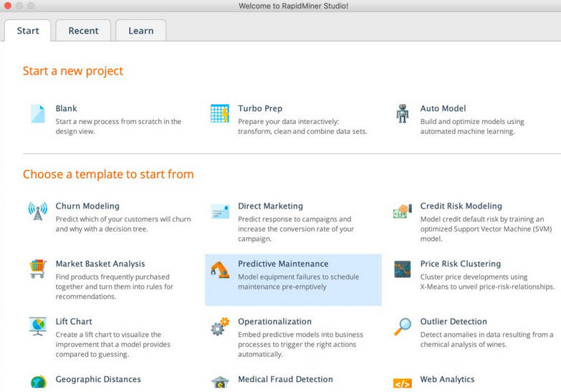Select the Auto Model robot icon
Viewport: 561px width, 392px height.
(x=403, y=113)
